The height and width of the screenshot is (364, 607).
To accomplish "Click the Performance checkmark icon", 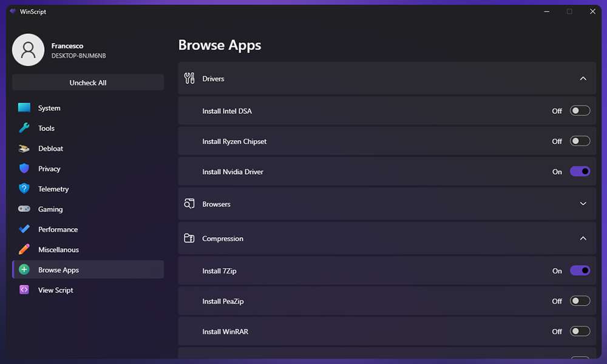I will pos(24,229).
